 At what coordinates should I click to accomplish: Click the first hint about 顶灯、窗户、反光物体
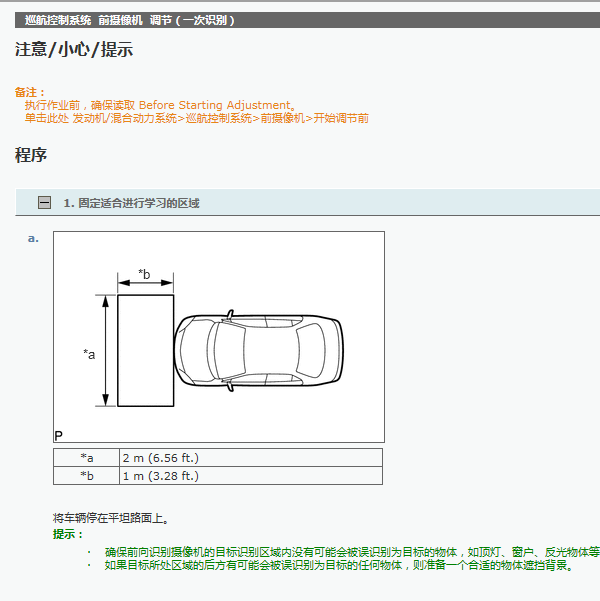[x=352, y=552]
